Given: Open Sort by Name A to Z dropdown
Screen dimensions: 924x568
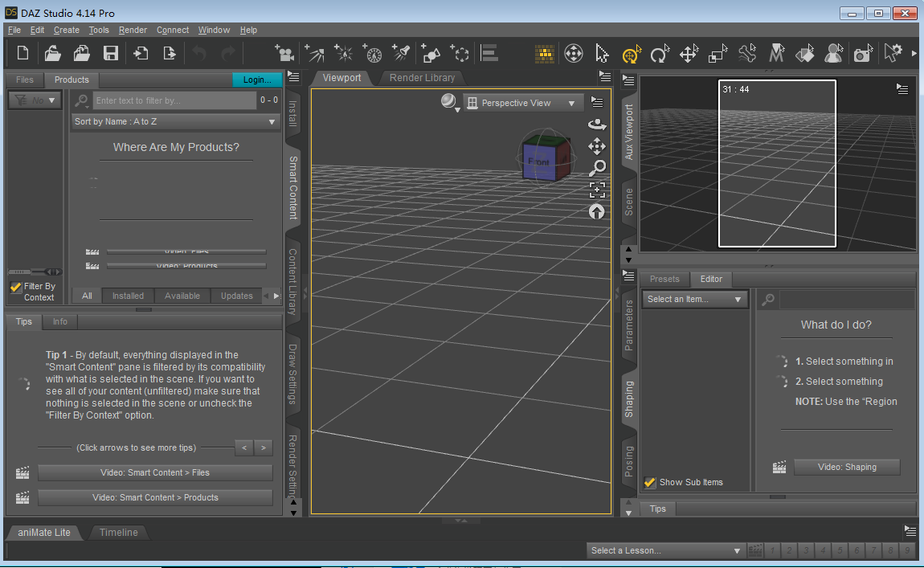Looking at the screenshot, I should pos(175,121).
